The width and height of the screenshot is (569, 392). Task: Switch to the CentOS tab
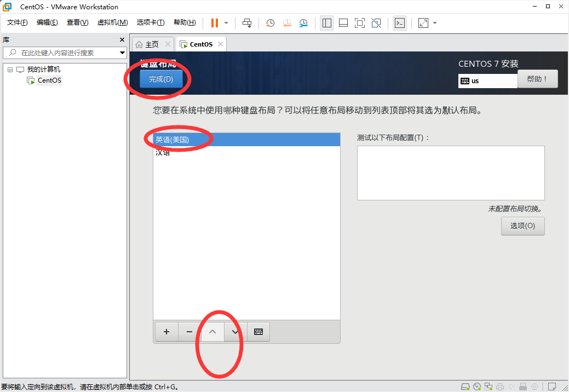[201, 44]
